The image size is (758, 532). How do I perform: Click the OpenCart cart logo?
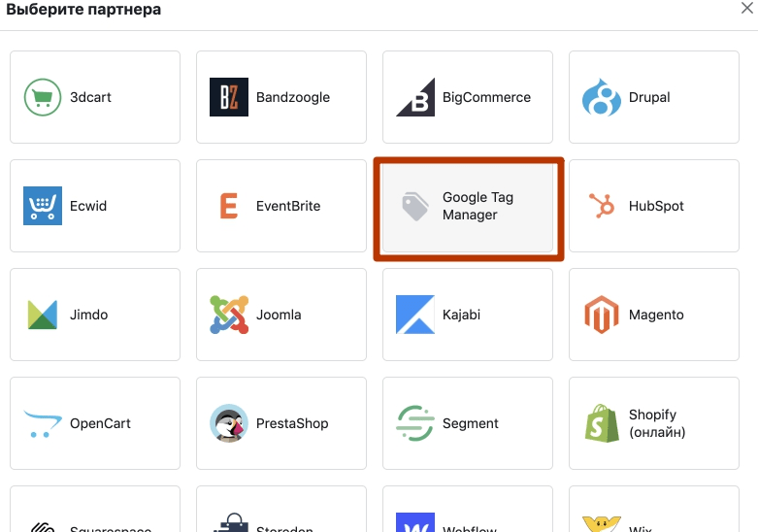pyautogui.click(x=43, y=423)
